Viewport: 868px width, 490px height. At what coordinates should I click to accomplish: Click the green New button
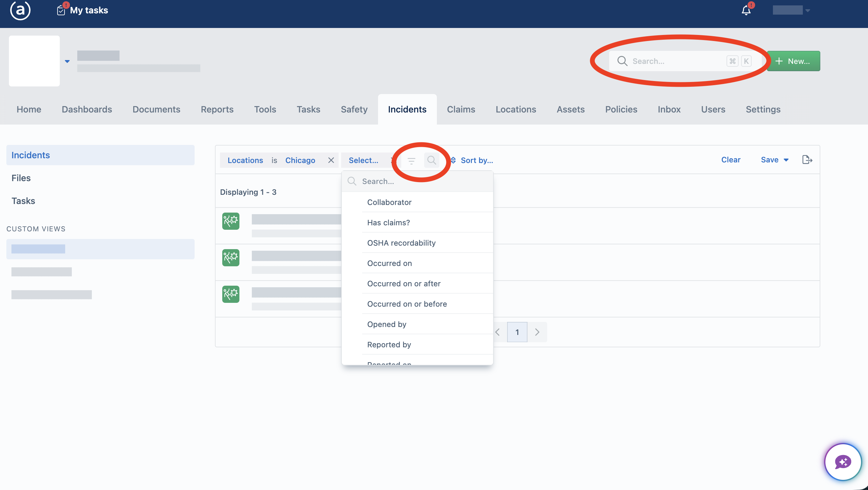[x=793, y=61]
